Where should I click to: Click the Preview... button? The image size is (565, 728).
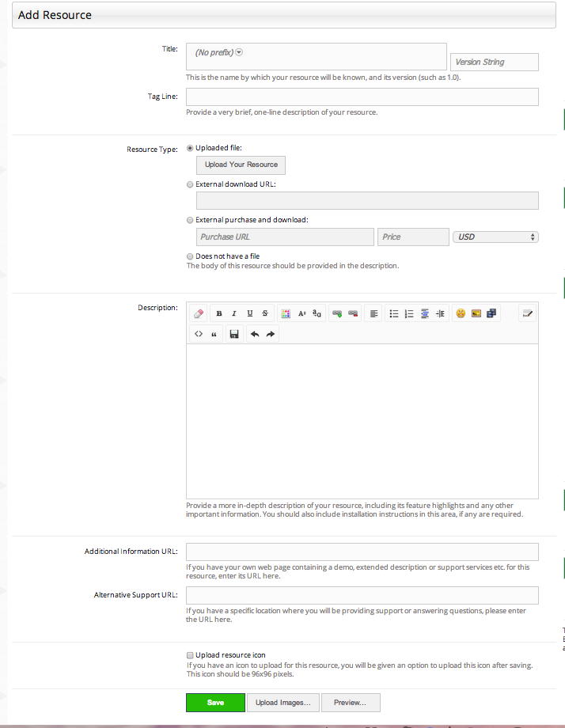[351, 703]
